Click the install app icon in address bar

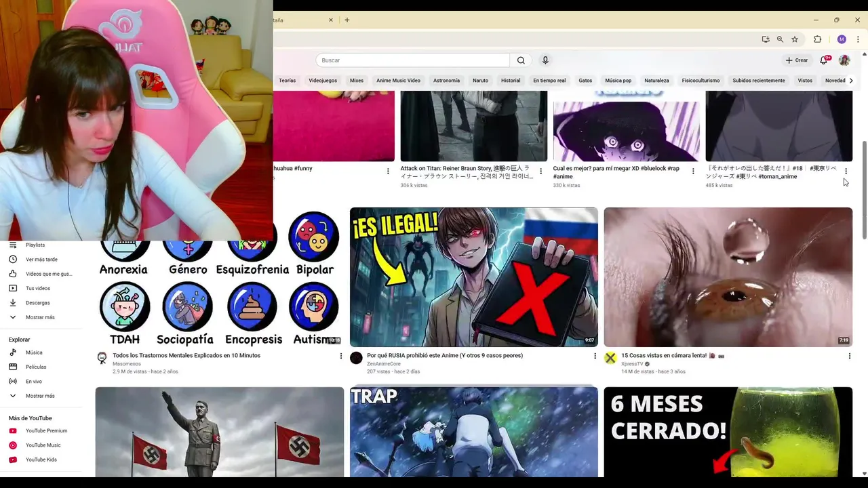click(x=765, y=39)
